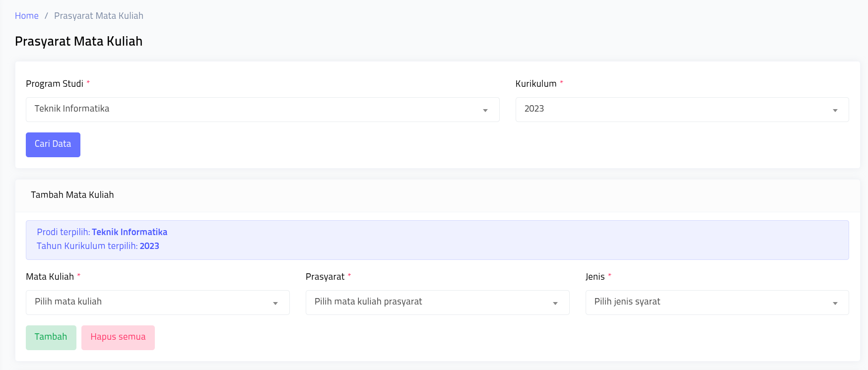The height and width of the screenshot is (370, 868).
Task: Click the 'Prodi terpilih' info alert box
Action: pyautogui.click(x=437, y=240)
